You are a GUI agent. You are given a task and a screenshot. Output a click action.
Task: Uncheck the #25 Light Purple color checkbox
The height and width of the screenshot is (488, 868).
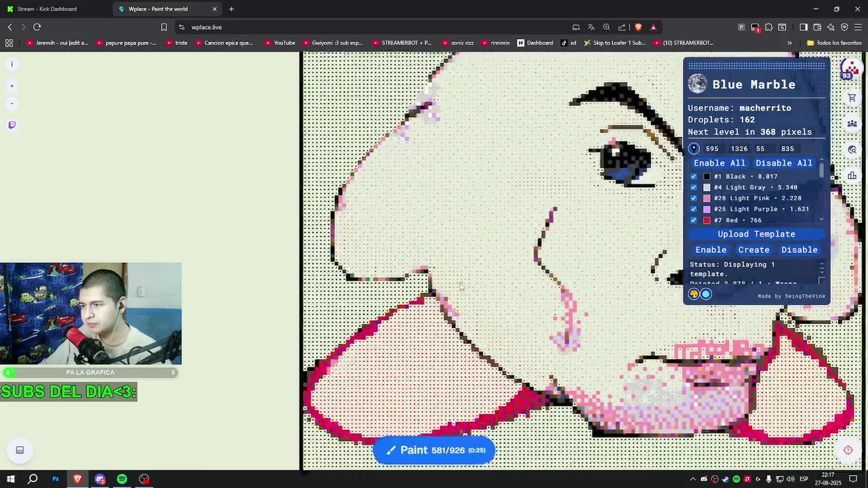coord(693,209)
